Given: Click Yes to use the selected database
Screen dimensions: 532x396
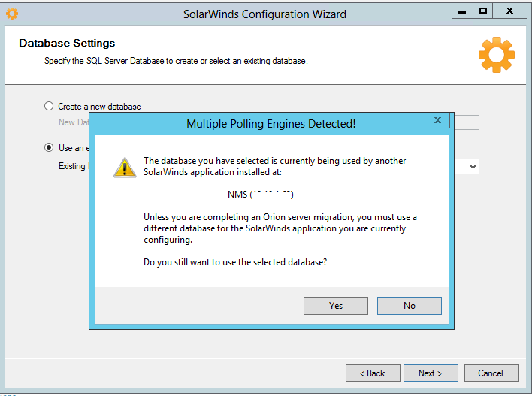Looking at the screenshot, I should 336,306.
